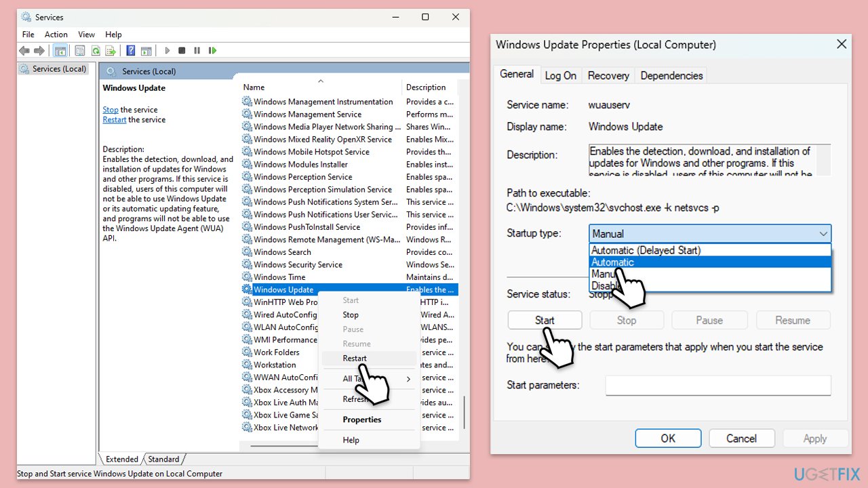The image size is (868, 488).
Task: Switch to the Standard view tab
Action: point(163,460)
